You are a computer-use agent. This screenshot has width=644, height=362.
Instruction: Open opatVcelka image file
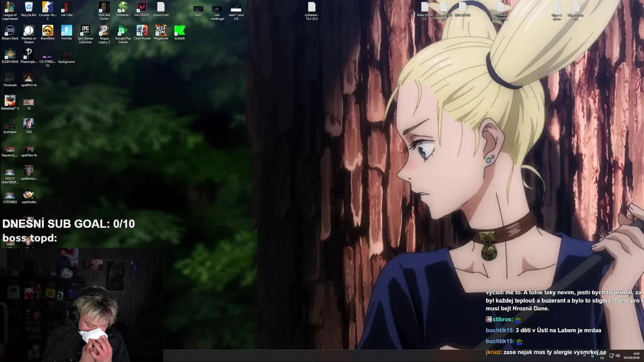click(x=29, y=196)
